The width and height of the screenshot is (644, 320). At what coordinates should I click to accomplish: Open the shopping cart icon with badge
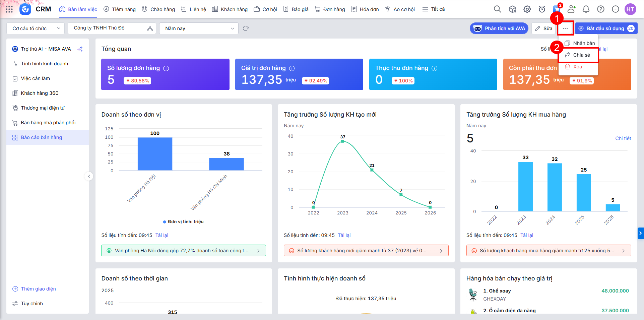pyautogui.click(x=556, y=9)
